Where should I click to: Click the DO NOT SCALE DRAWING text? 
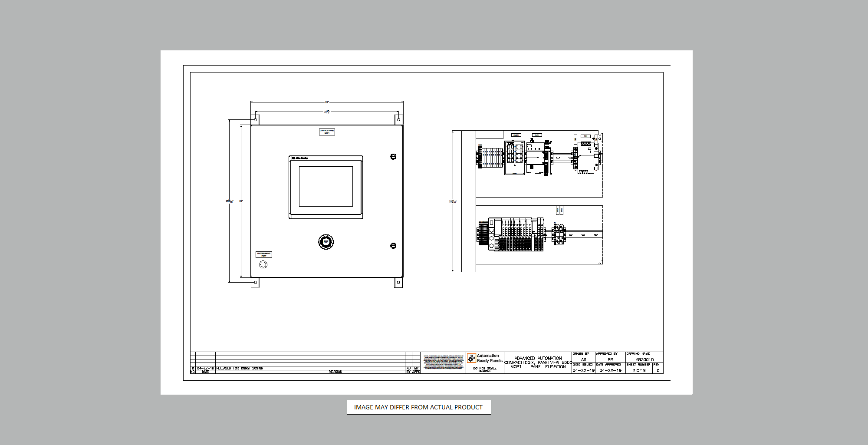(485, 369)
